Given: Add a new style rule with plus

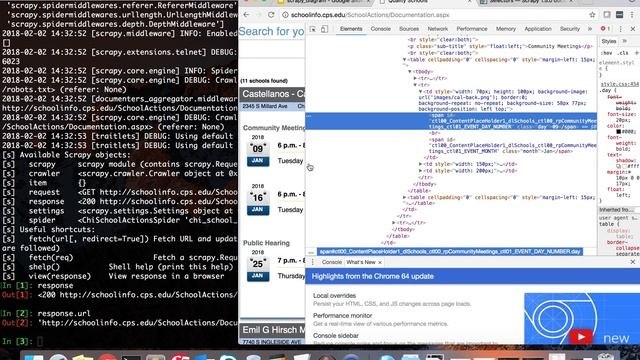Looking at the screenshot, I should click(636, 53).
